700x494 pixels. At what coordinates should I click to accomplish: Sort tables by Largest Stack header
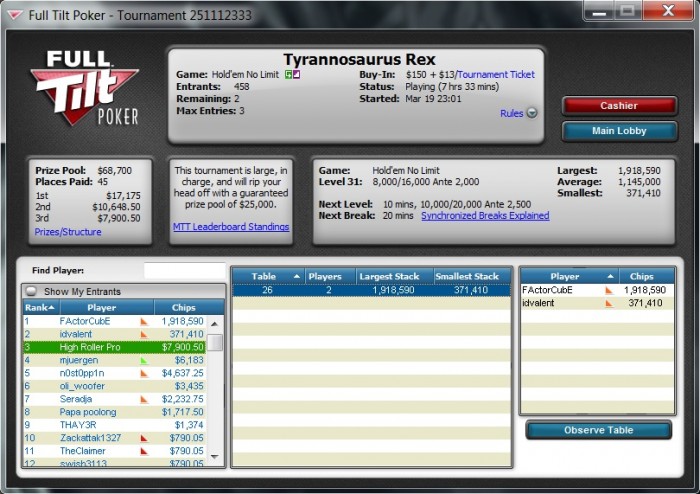[395, 276]
